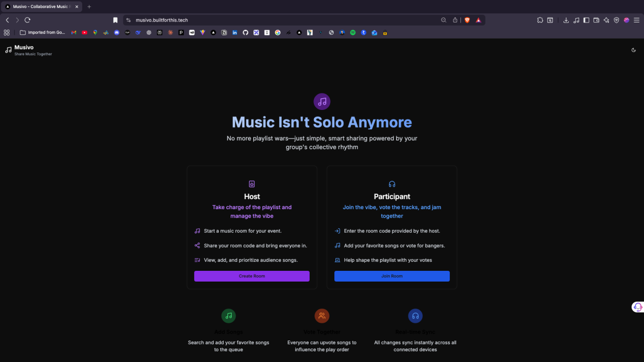The width and height of the screenshot is (644, 362).
Task: Click the Musivo music note logo
Action: click(x=8, y=50)
